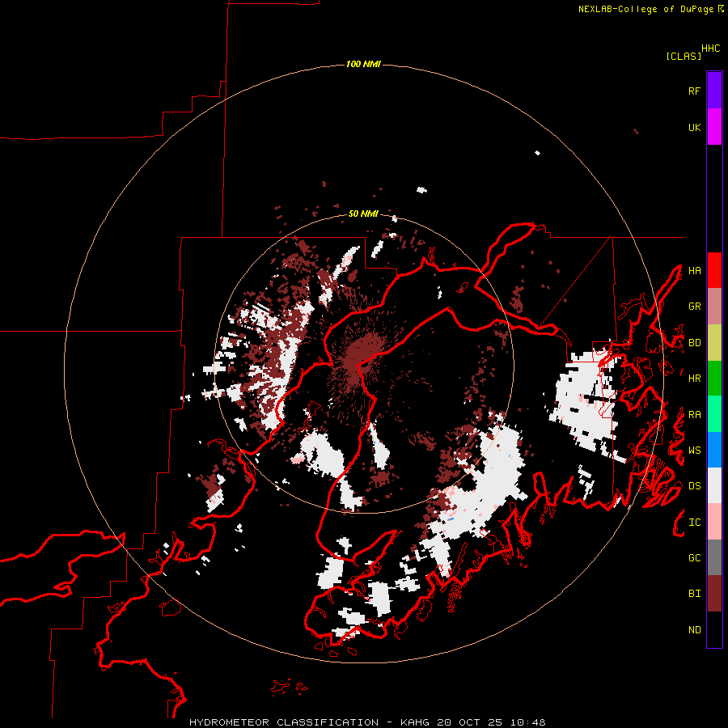Click the DS white legend swatch
Screen dimensions: 728x728
click(714, 485)
